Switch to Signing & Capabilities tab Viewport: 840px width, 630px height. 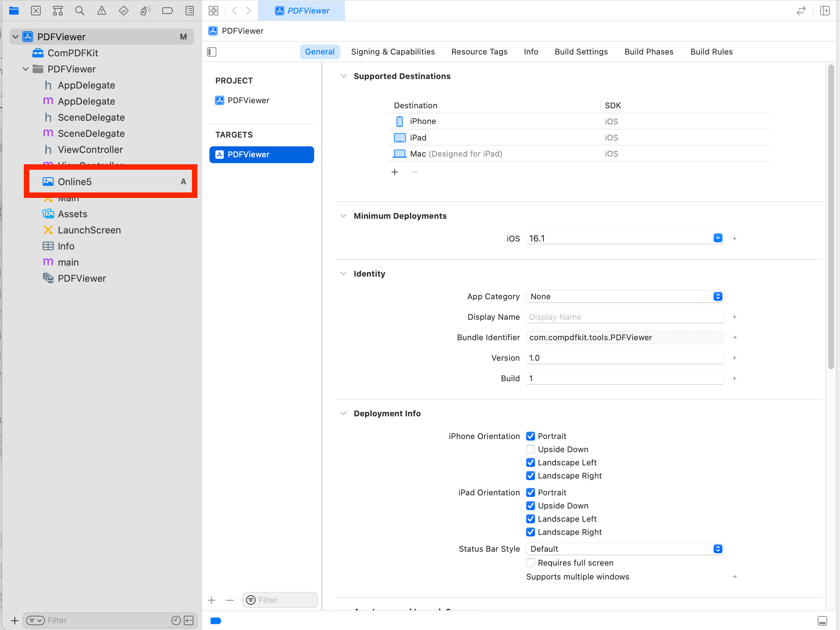pyautogui.click(x=393, y=52)
